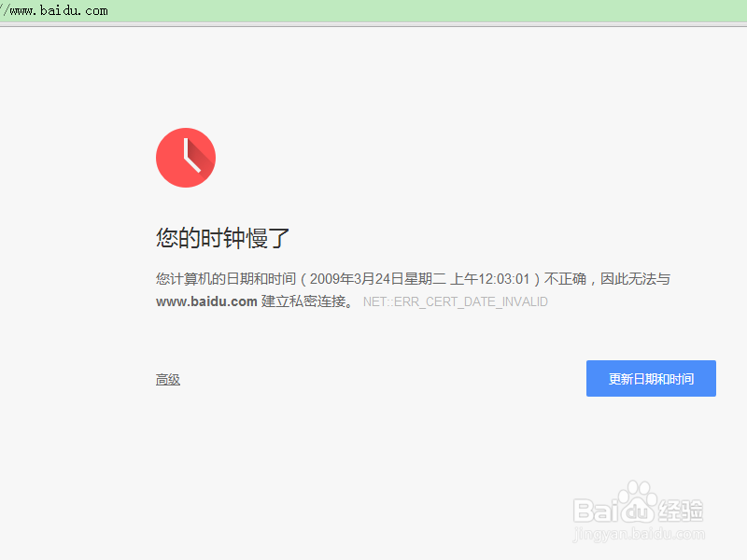Open the 高级 advanced link
Viewport: 747px width, 560px height.
point(168,380)
